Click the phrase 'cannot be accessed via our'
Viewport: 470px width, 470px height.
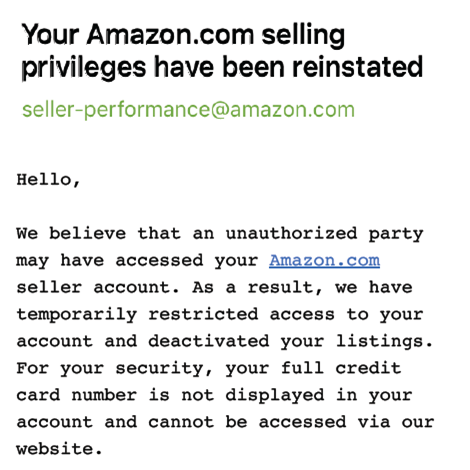click(291, 422)
